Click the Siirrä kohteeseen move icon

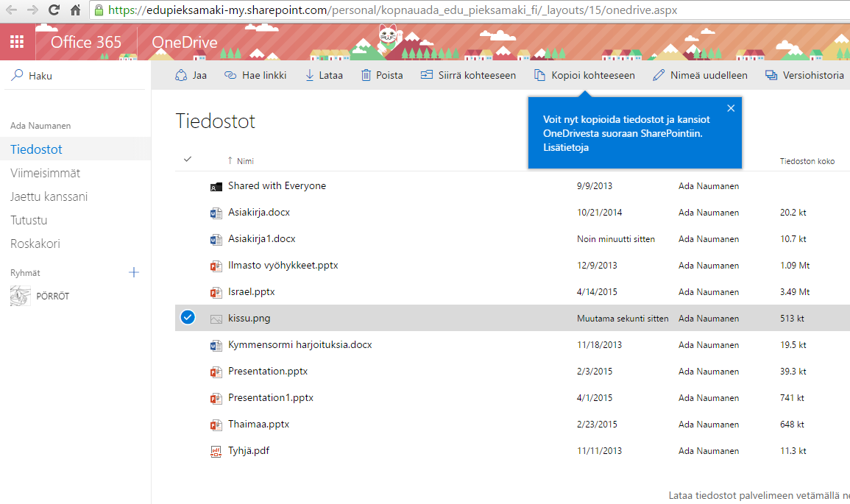click(x=426, y=75)
